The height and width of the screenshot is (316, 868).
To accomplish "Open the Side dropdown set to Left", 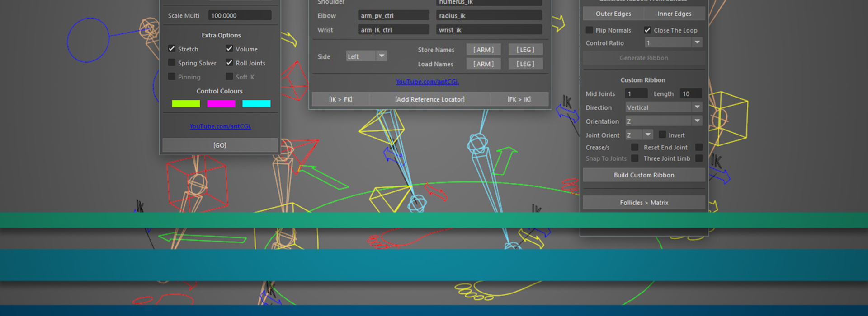I will [367, 56].
